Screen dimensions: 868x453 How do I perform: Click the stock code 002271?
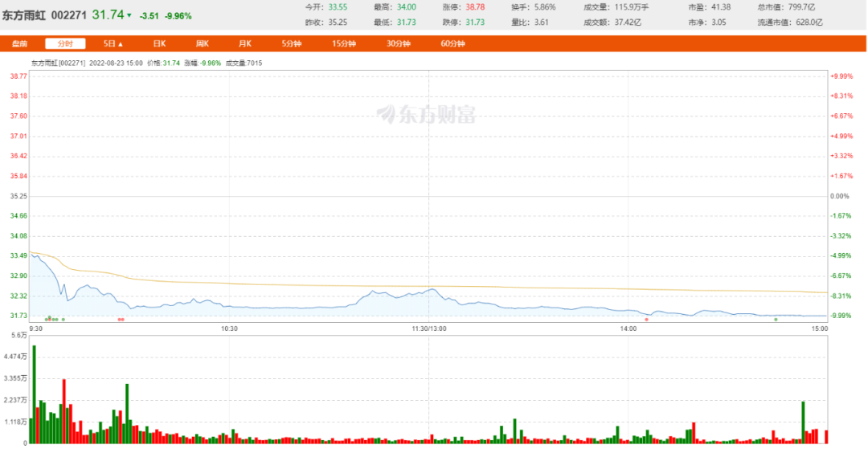68,15
